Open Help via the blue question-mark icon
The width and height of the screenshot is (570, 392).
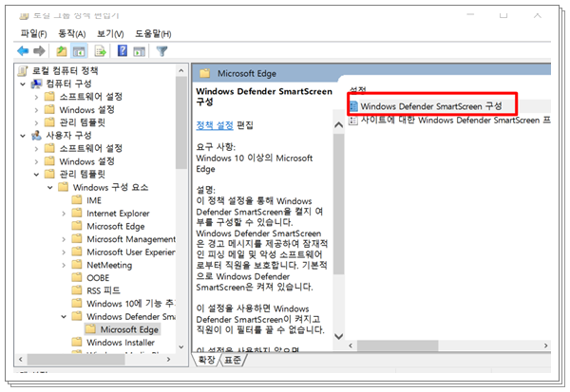coord(123,51)
